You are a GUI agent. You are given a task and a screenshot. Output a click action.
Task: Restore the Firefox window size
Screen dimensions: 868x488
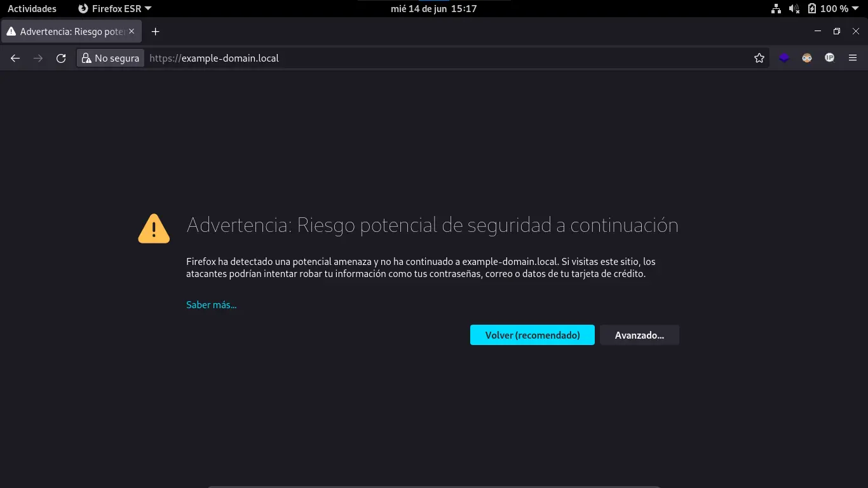tap(837, 31)
